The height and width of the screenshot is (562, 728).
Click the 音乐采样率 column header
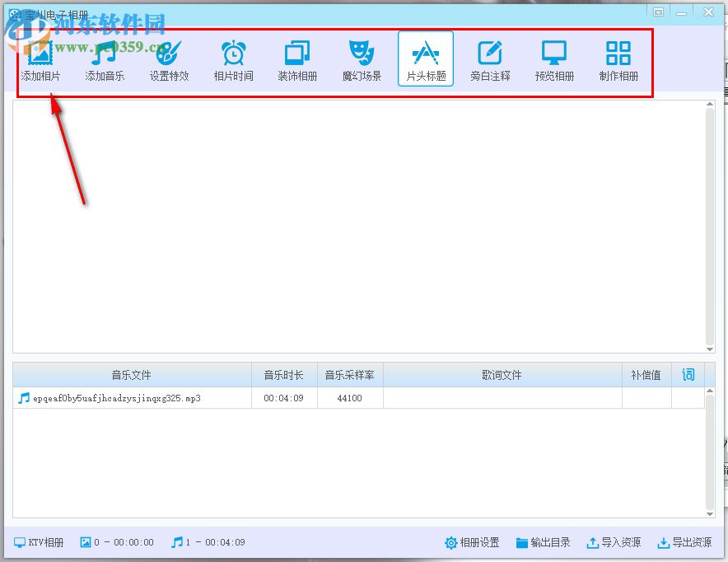[350, 375]
